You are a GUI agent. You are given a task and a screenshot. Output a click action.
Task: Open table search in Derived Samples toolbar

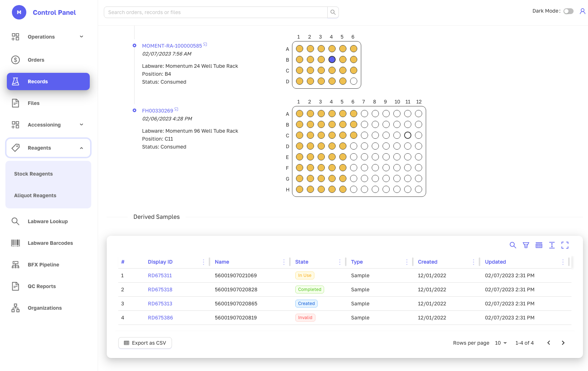513,245
